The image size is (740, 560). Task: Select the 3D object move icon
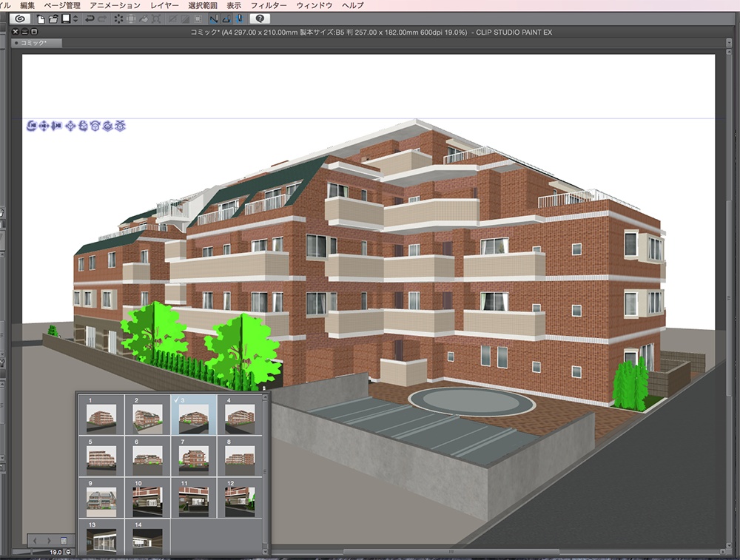pyautogui.click(x=70, y=126)
